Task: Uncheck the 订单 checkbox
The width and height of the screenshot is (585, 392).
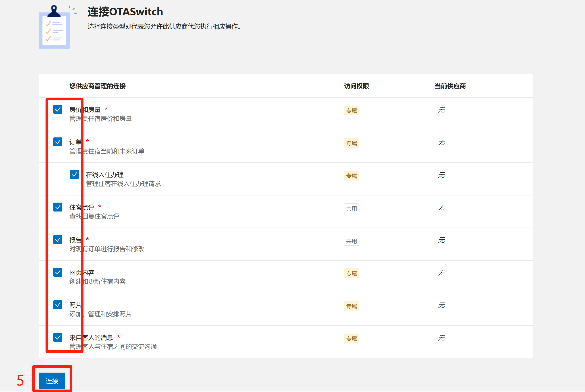Action: click(x=58, y=142)
